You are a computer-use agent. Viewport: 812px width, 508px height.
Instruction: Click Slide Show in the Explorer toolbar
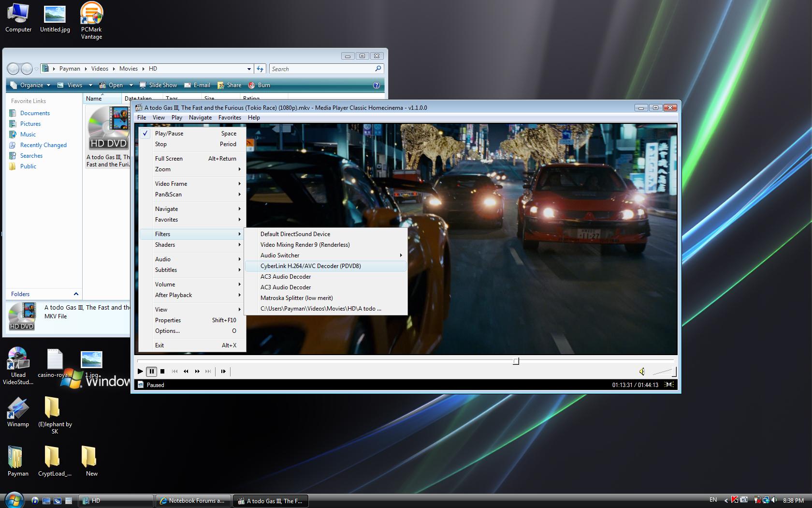click(158, 85)
